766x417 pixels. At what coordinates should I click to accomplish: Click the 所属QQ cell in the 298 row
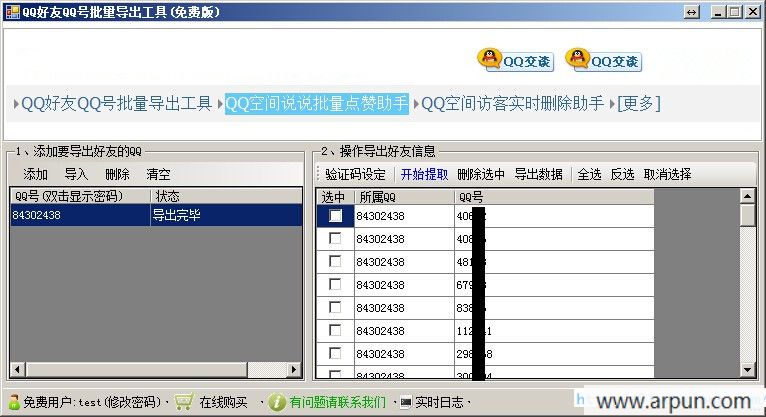(404, 354)
